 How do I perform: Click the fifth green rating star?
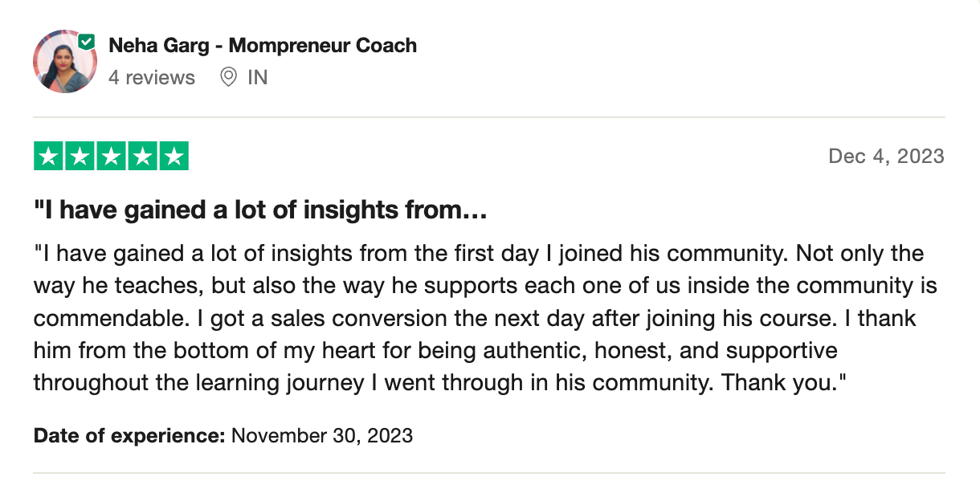coord(174,156)
